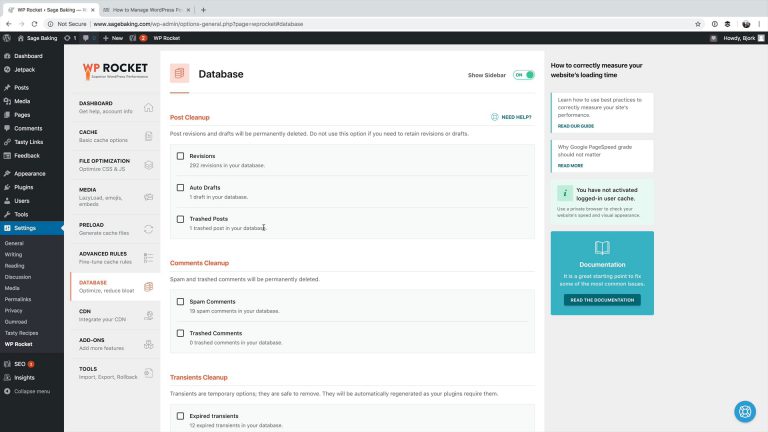Check the Trashed Posts checkbox

[x=180, y=219]
